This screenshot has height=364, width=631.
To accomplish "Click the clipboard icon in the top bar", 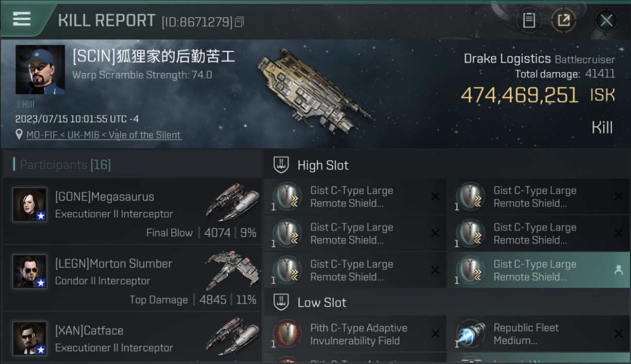I will coord(529,20).
